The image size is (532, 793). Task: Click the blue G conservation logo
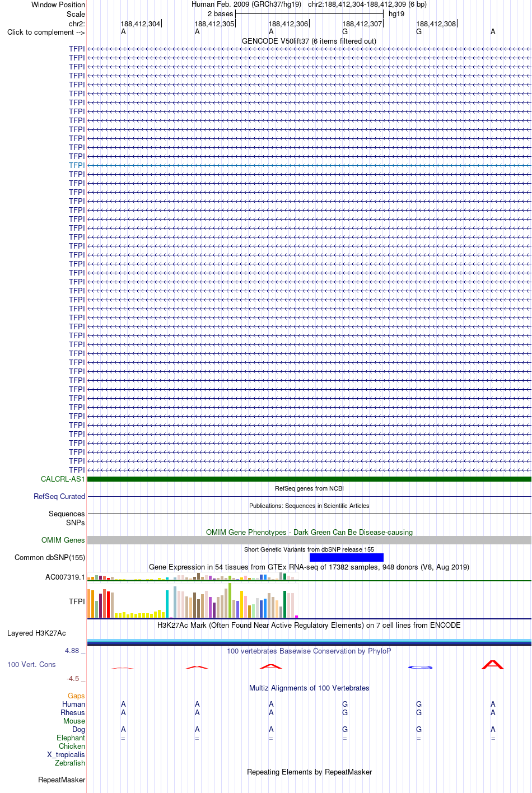[420, 667]
